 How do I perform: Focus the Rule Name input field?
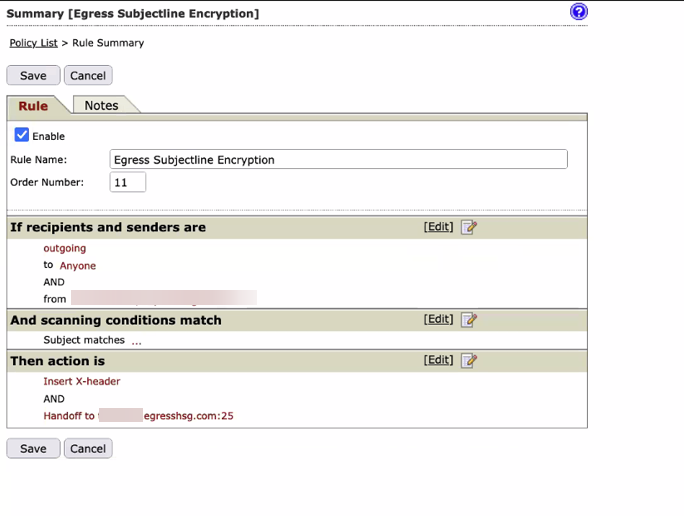coord(339,159)
